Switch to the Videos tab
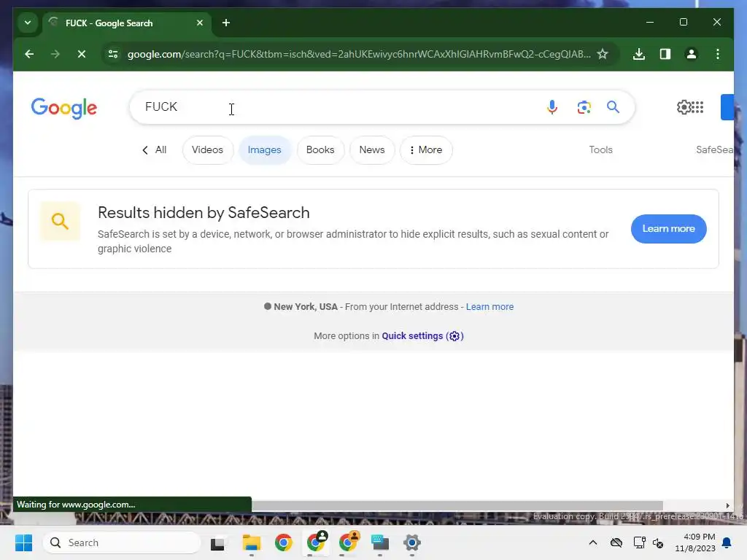 pyautogui.click(x=207, y=150)
